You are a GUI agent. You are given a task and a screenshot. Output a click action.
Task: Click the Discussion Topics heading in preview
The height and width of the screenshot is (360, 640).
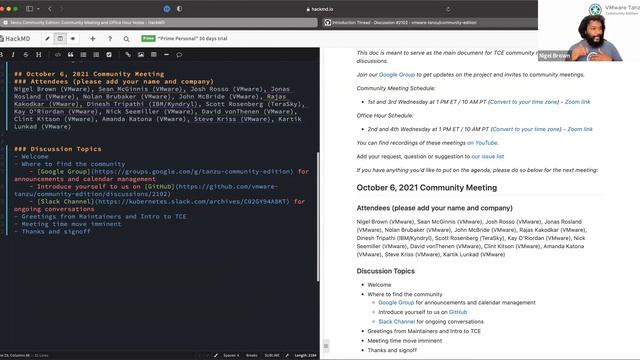pos(385,271)
